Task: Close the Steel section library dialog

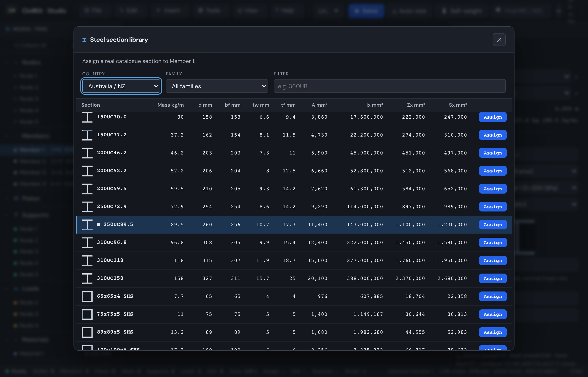Action: pyautogui.click(x=499, y=40)
